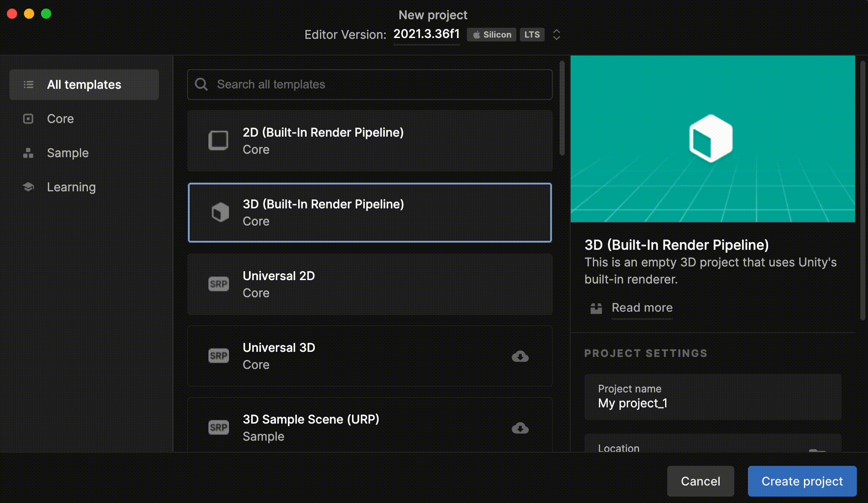Click the search magnifier icon

pos(201,84)
